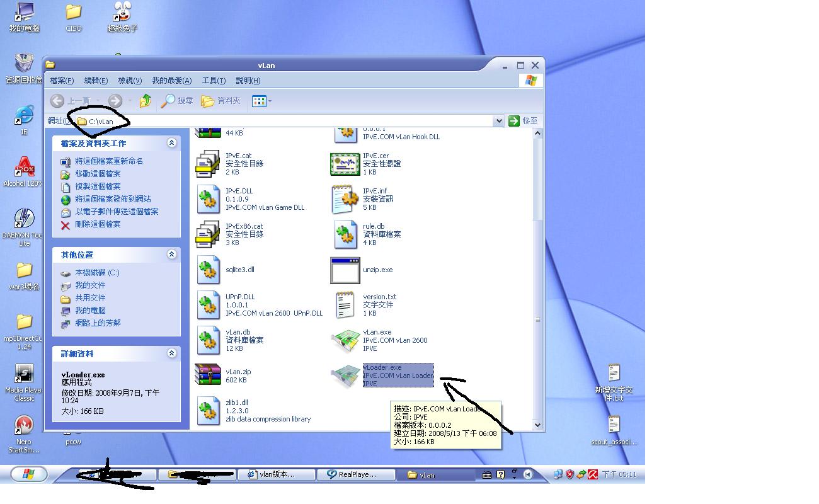Toggle the Folders (資料夾) pane button
819x504 pixels.
(220, 101)
